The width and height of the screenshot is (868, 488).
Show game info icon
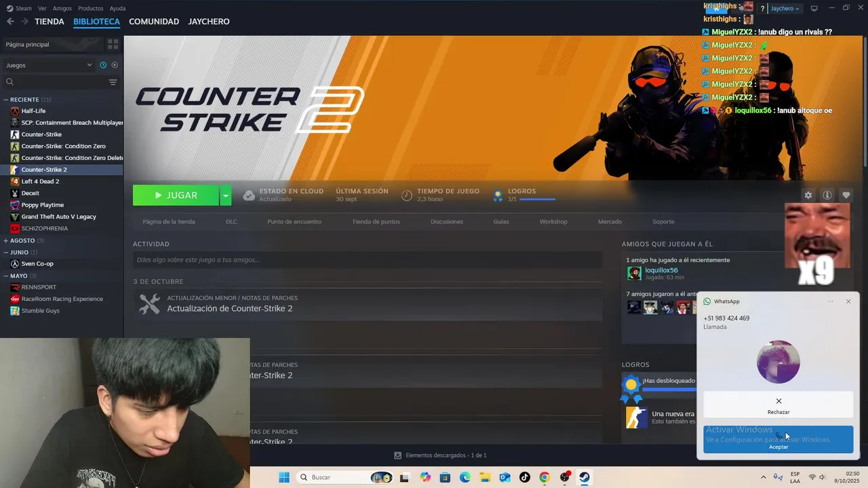point(827,195)
